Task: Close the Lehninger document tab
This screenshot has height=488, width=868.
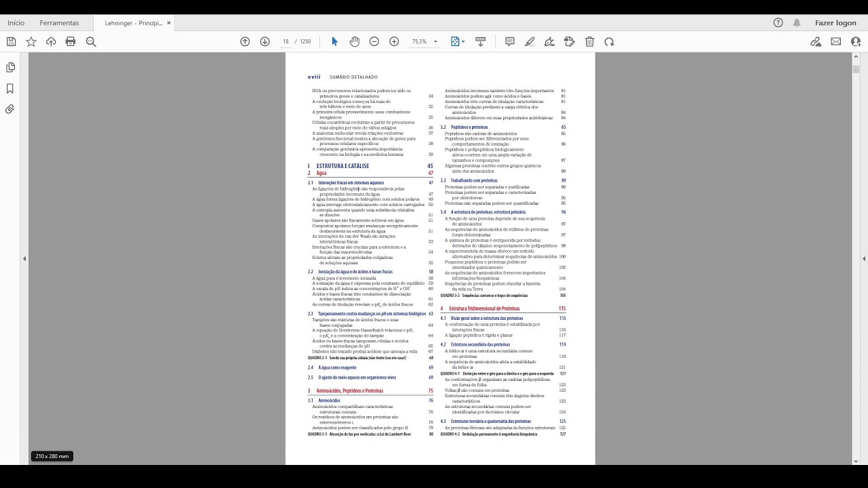Action: coord(169,22)
